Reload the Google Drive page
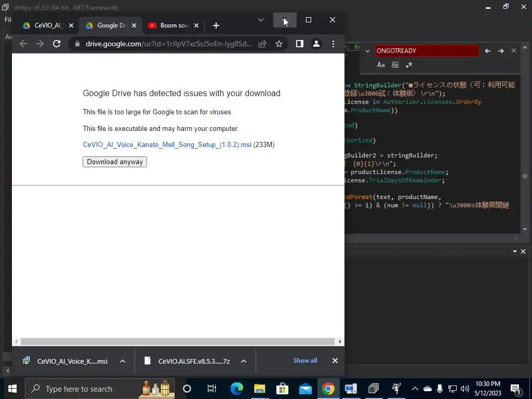 [x=57, y=44]
